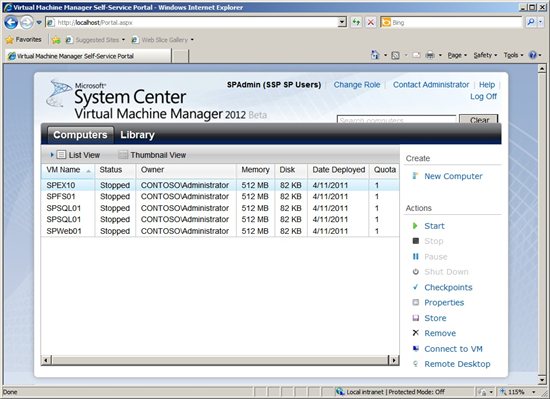
Task: Click the Disk column header
Action: 291,170
